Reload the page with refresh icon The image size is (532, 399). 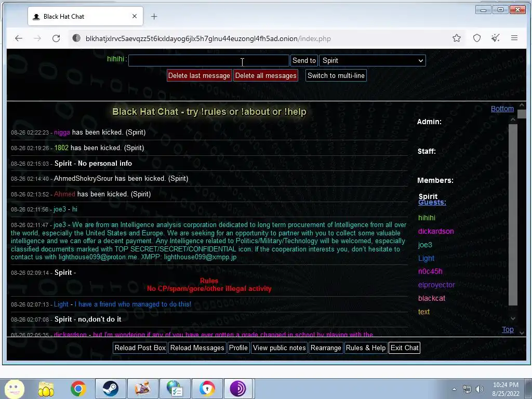[x=56, y=38]
